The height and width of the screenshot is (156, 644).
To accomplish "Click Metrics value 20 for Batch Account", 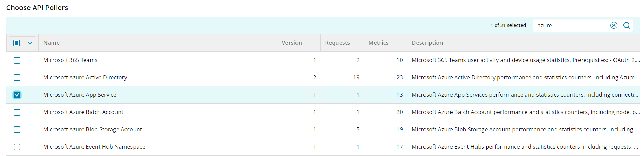I will 400,112.
